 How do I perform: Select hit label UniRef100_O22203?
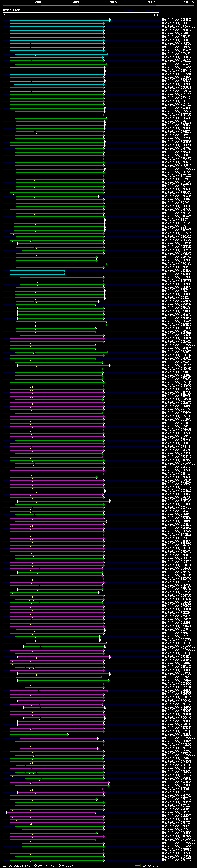pos(177,751)
